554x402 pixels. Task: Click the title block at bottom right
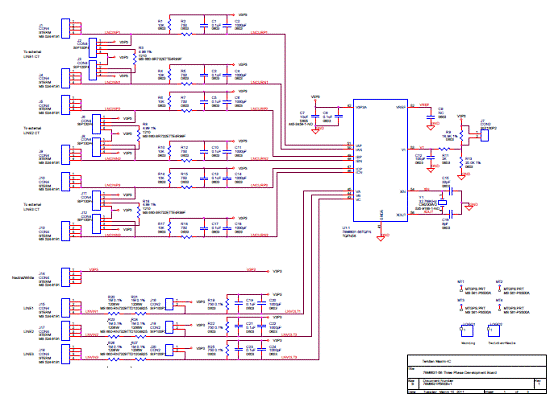pos(477,374)
